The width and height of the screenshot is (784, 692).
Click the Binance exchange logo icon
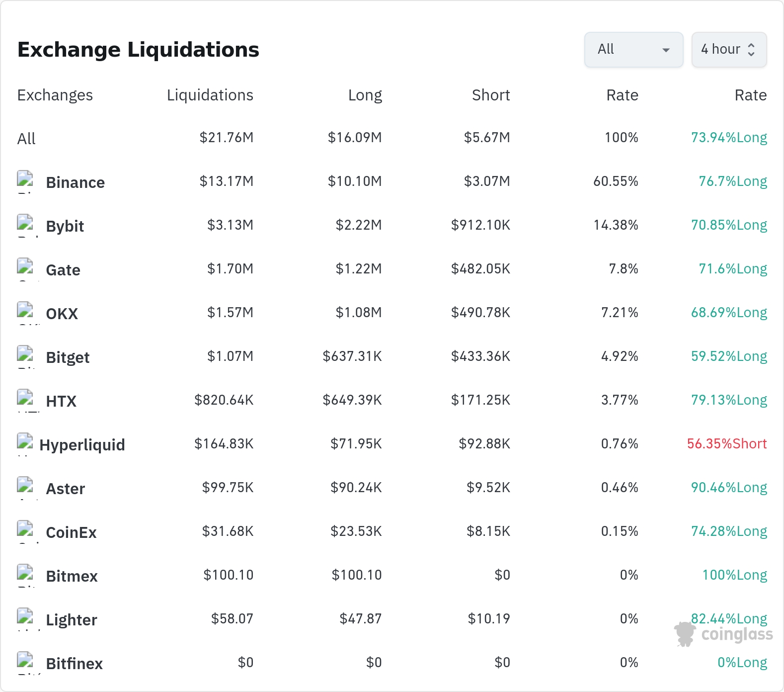[x=25, y=180]
